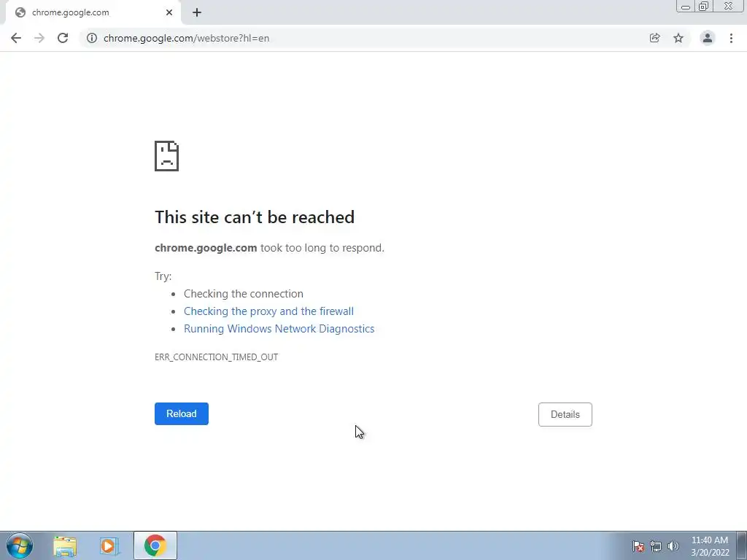Viewport: 747px width, 560px height.
Task: Select the chrome.google.com tab
Action: pos(93,13)
